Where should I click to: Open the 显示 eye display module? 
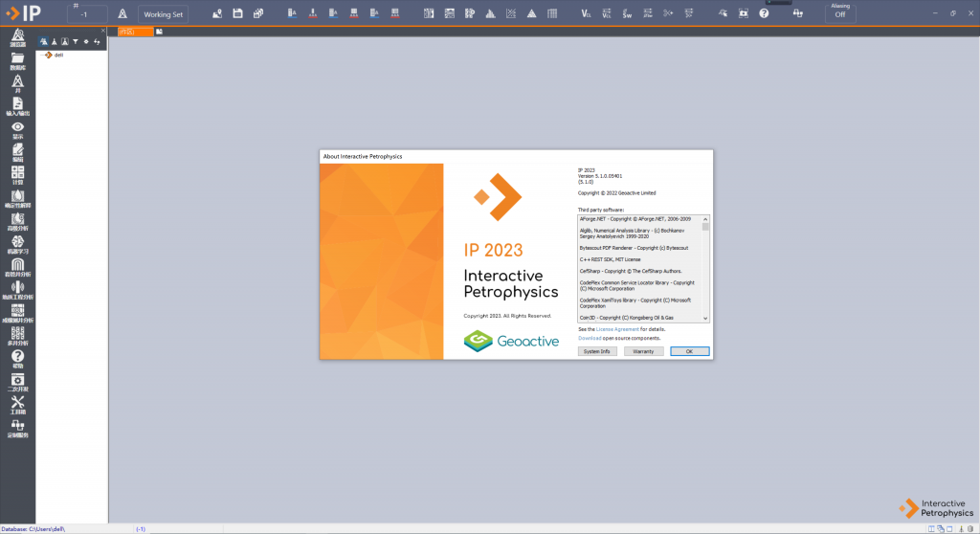click(17, 129)
